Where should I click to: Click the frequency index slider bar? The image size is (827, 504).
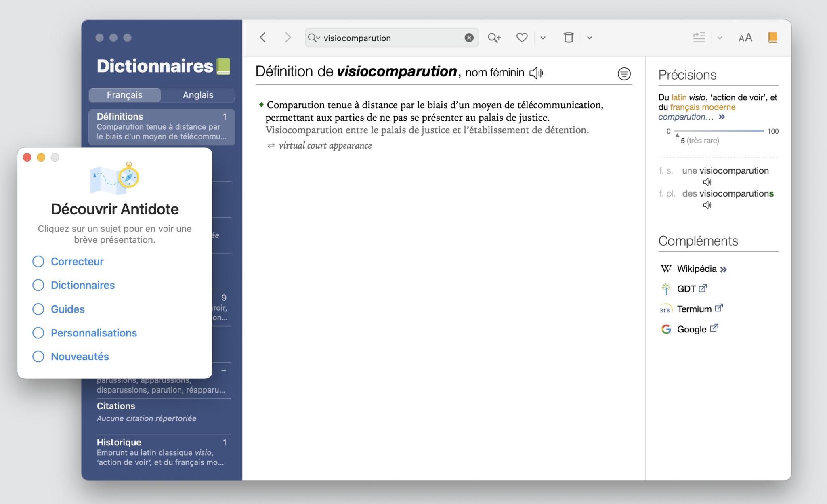[x=720, y=131]
